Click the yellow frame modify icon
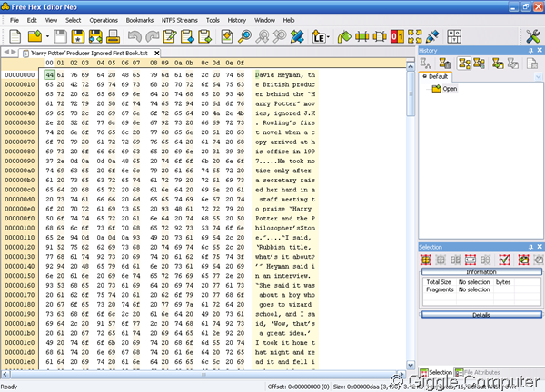Viewport: 545px width, 392px height. (380, 36)
